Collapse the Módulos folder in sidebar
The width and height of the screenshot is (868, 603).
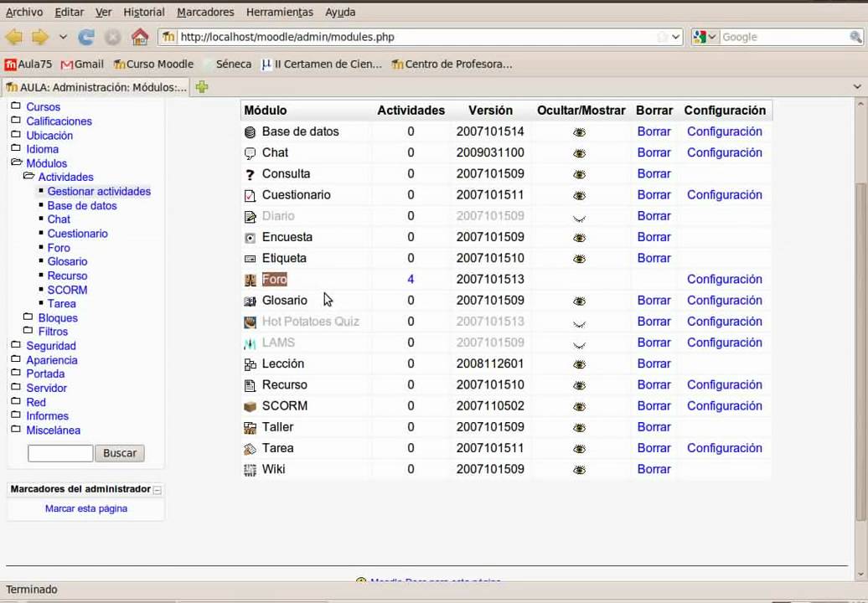coord(17,162)
